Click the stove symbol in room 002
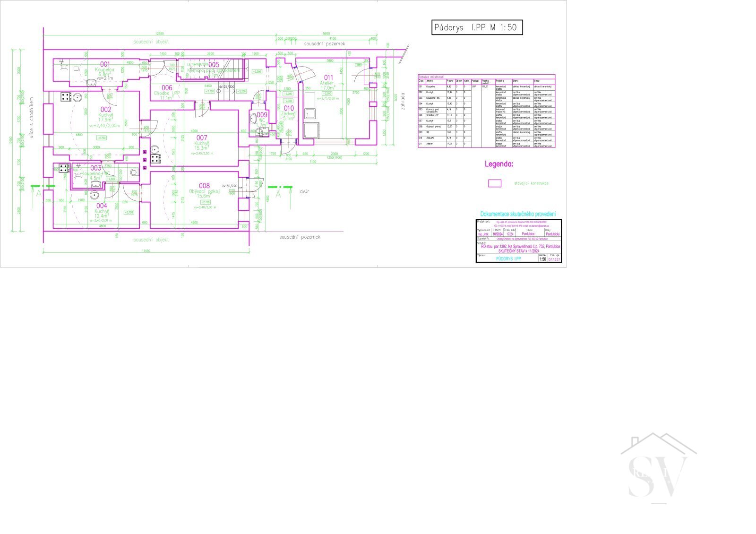The height and width of the screenshot is (534, 756). 66,97
